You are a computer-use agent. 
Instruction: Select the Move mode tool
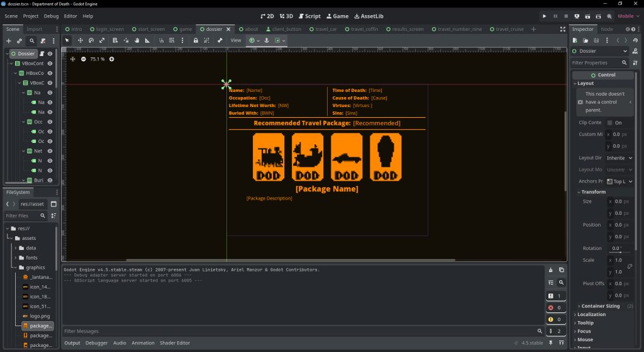[80, 40]
